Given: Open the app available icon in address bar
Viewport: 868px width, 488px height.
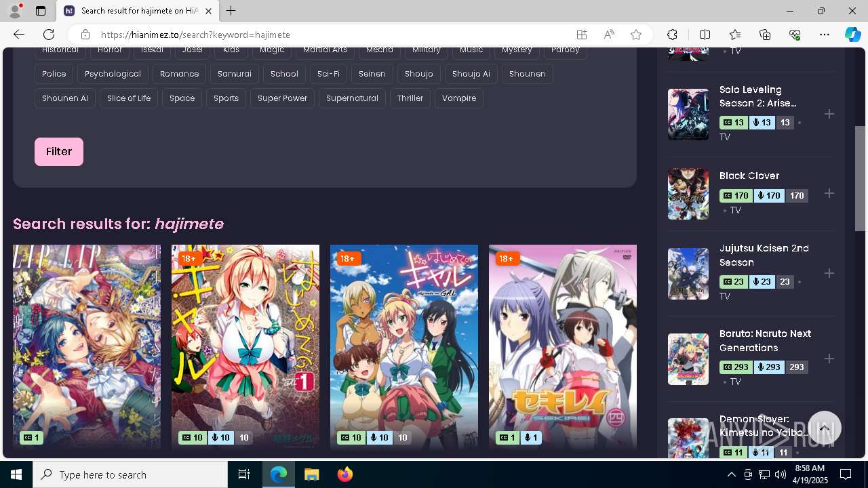Looking at the screenshot, I should pos(582,35).
